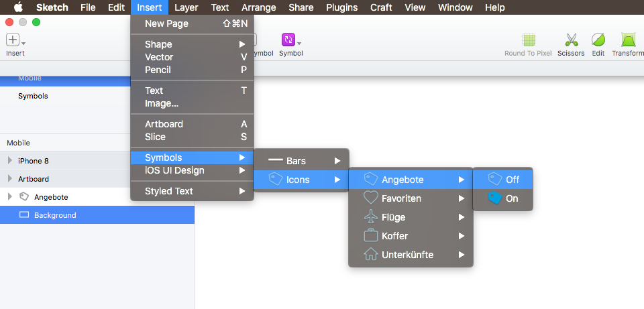Screen dimensions: 644x309
Task: Open the Symbol toolbar dropdown arrow
Action: (299, 43)
